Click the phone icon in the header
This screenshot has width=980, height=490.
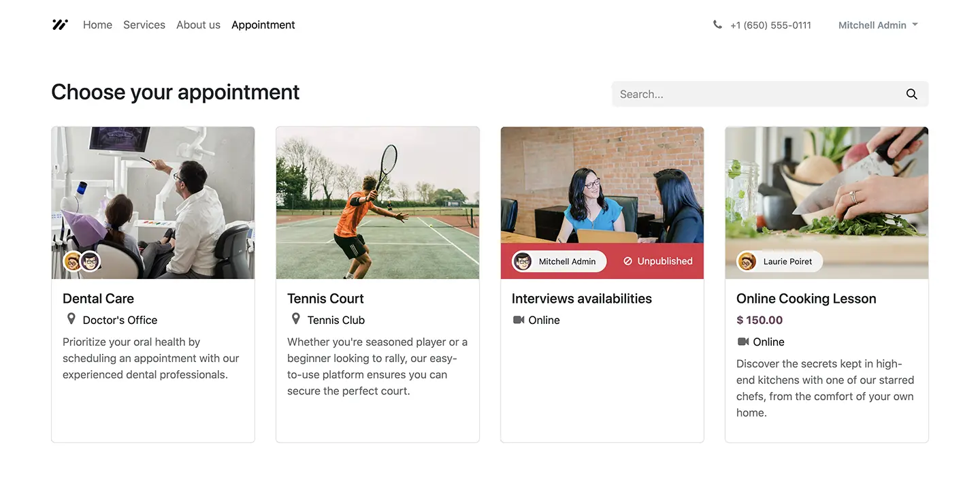click(x=717, y=24)
